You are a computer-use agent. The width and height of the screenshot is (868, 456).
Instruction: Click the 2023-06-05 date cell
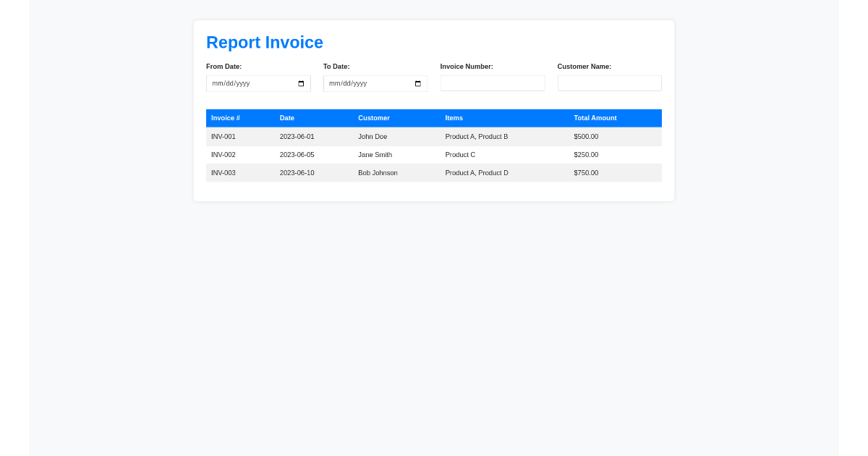pyautogui.click(x=297, y=154)
